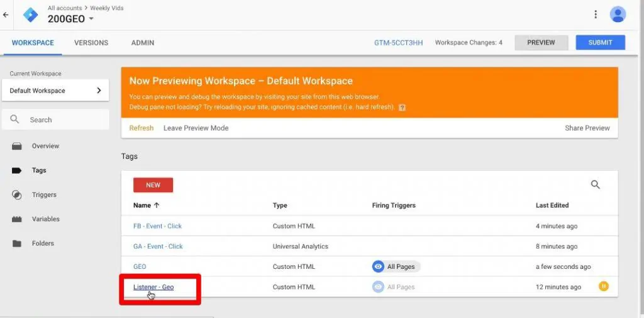The height and width of the screenshot is (318, 644).
Task: Click the blue Submit button
Action: tap(601, 42)
